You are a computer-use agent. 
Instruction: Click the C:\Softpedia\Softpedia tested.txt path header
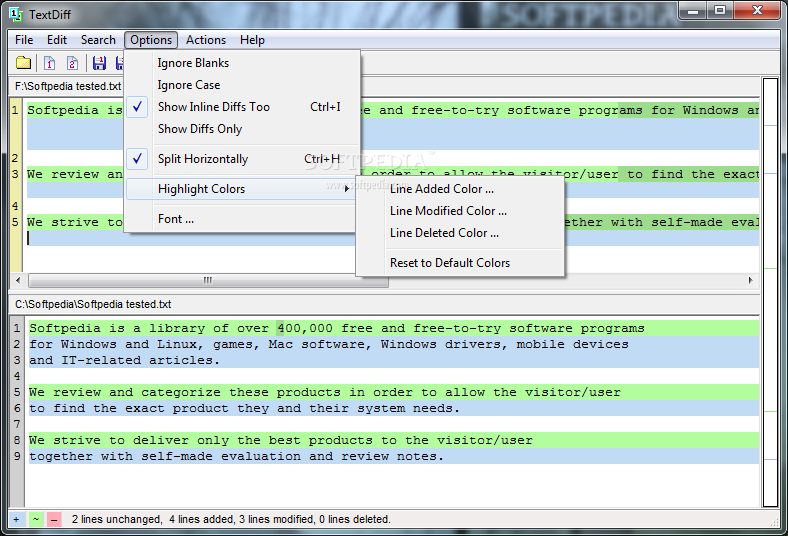click(x=93, y=304)
